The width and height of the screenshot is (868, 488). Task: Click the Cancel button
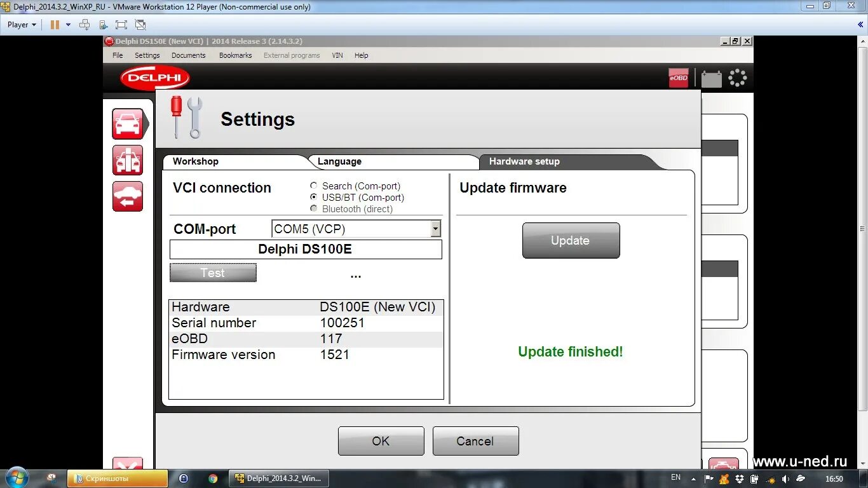point(475,441)
